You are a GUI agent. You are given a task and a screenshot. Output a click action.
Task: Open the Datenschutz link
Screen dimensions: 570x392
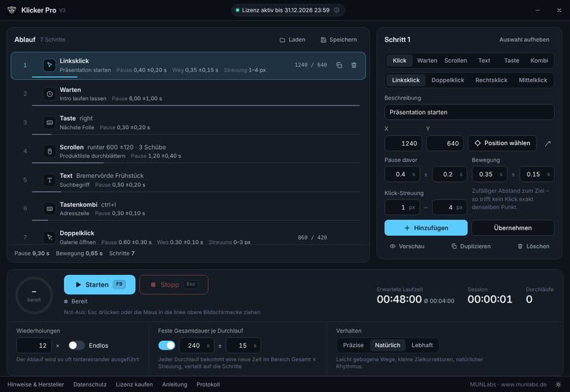point(90,384)
